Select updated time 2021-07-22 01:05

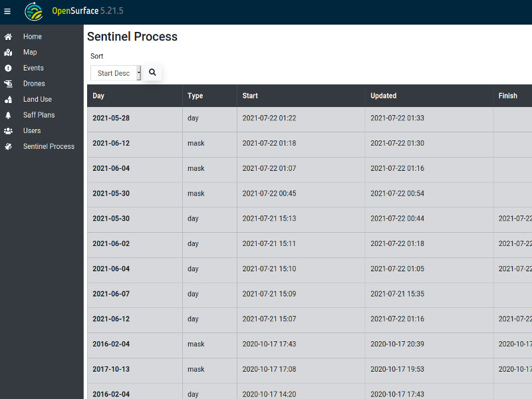pos(397,269)
